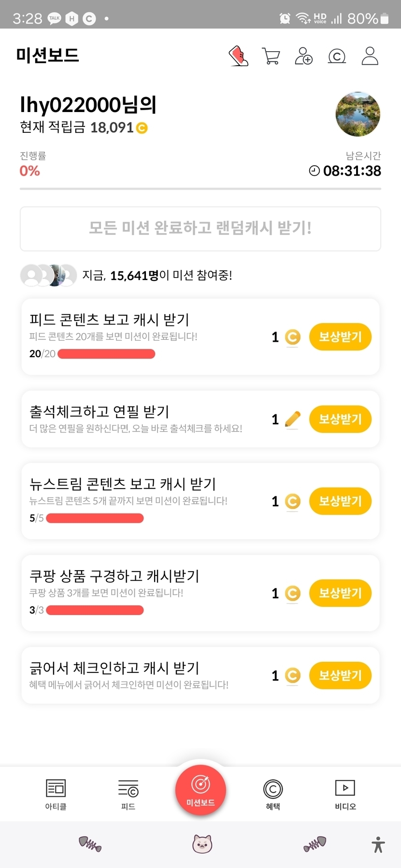The height and width of the screenshot is (868, 401).
Task: Tap the right fishbone icon
Action: pyautogui.click(x=315, y=844)
